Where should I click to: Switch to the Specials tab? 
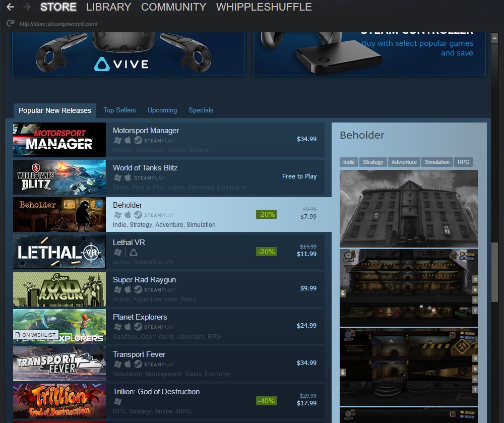click(x=201, y=110)
